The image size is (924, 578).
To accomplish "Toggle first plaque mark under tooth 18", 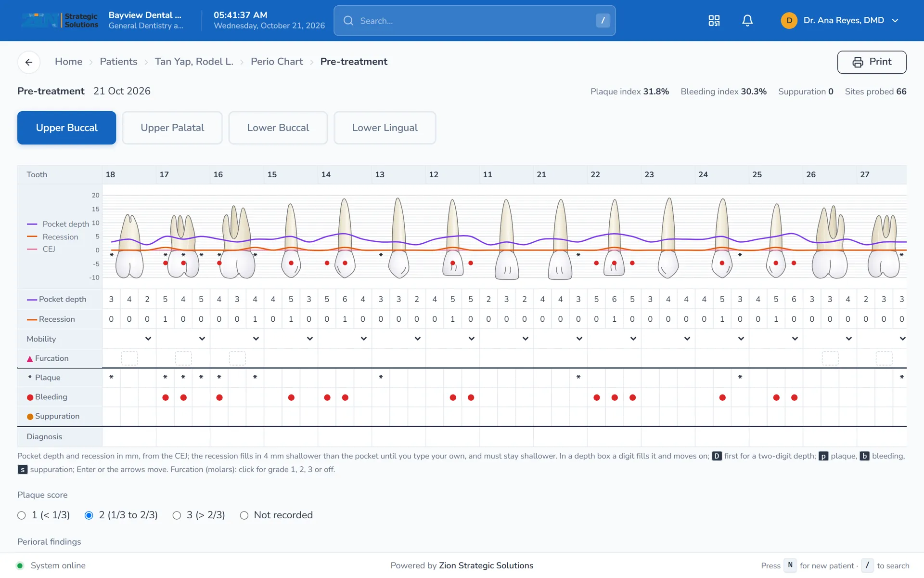I will click(x=111, y=378).
